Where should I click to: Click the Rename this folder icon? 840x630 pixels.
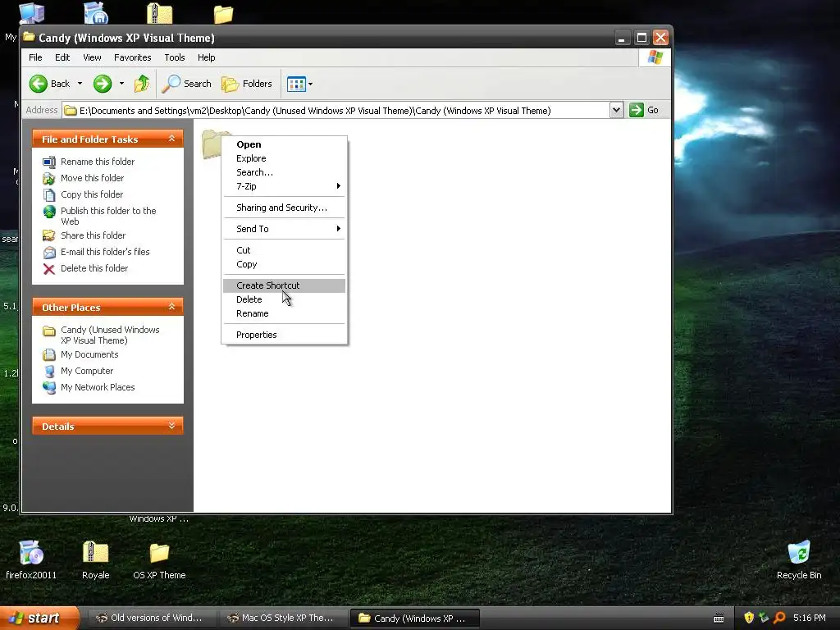[x=48, y=162]
